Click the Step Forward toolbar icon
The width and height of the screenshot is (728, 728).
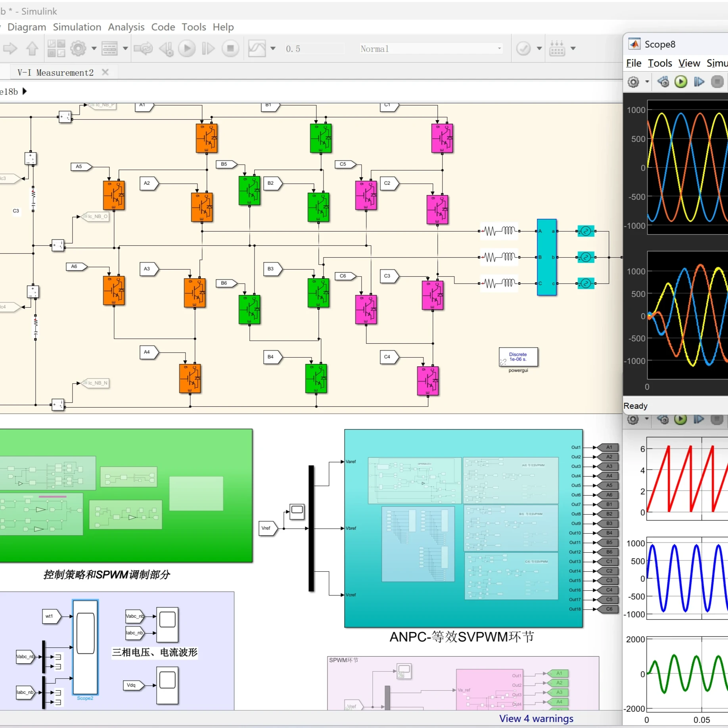pos(208,48)
